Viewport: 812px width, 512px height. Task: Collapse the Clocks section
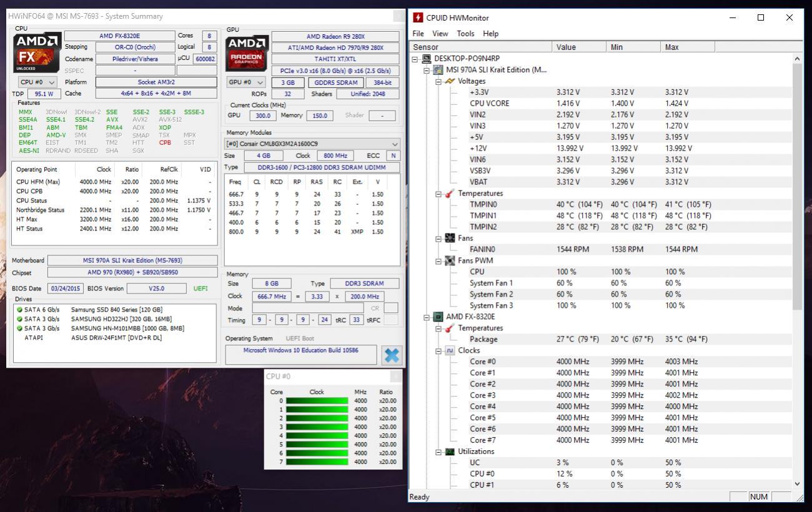click(x=438, y=351)
